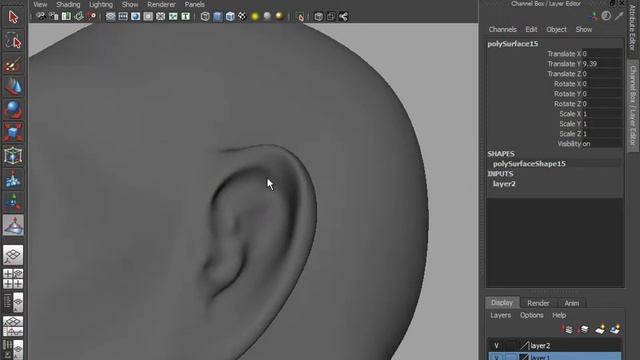
Task: Click the last-used tool icon in toolbox
Action: (x=13, y=225)
